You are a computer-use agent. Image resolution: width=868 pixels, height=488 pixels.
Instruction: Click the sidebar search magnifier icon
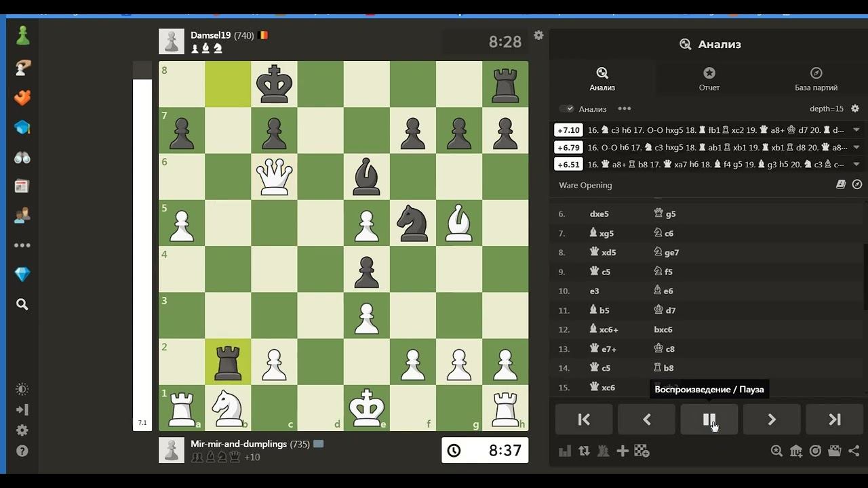pos(22,305)
